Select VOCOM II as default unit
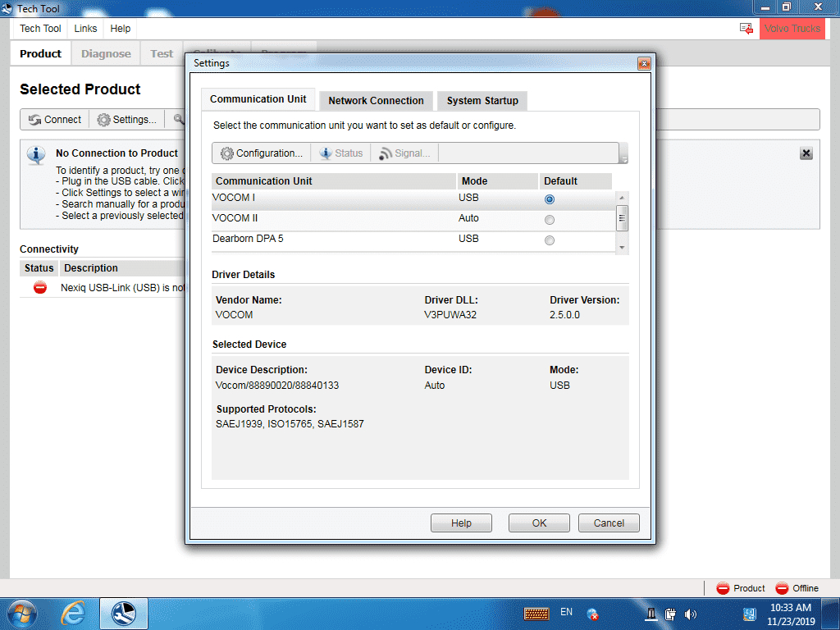840x630 pixels. point(549,220)
